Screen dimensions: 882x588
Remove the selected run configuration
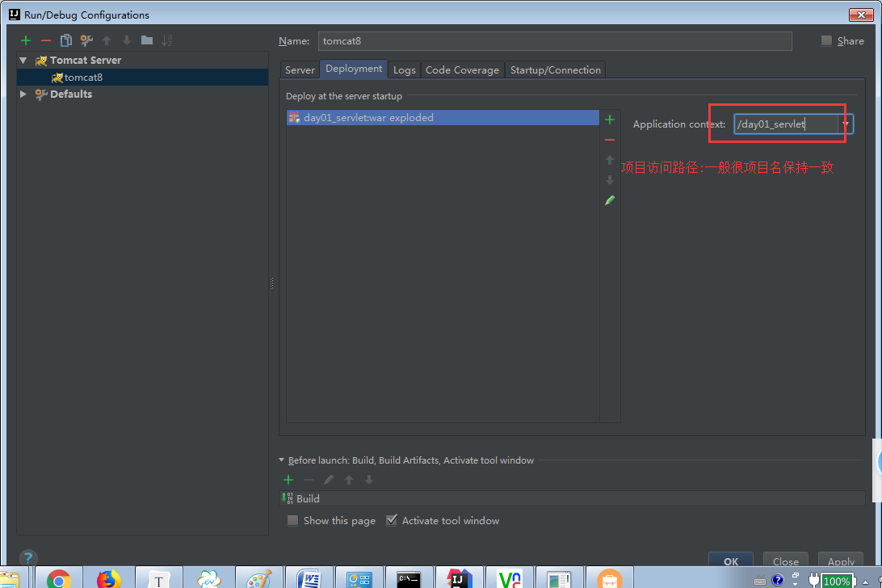tap(46, 40)
